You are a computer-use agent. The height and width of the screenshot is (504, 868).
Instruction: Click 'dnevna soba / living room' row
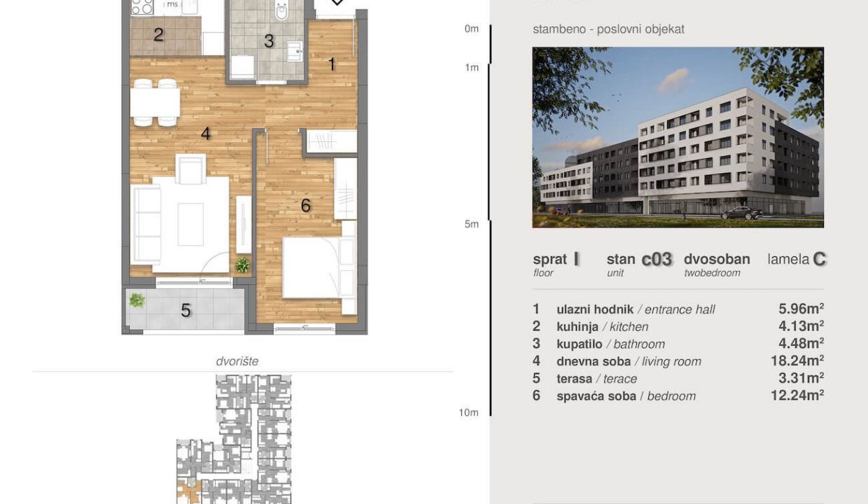678,362
